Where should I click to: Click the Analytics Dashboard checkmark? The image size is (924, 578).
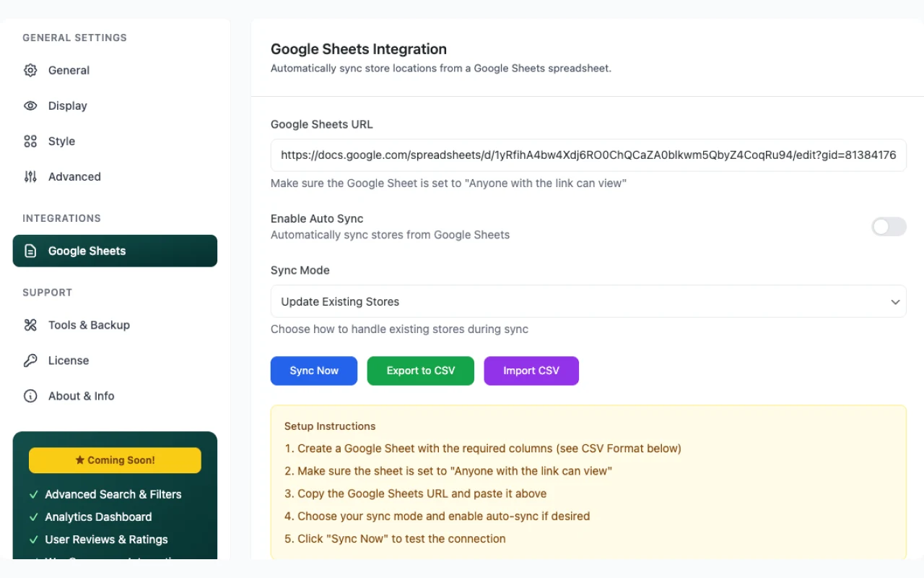coord(34,517)
